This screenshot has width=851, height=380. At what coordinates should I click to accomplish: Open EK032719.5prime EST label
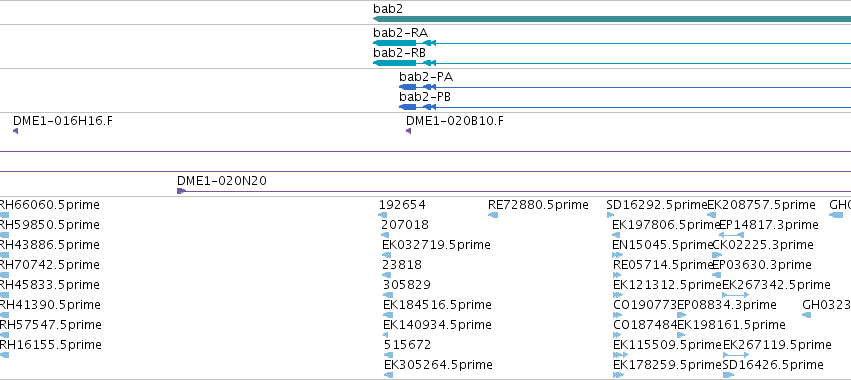436,245
